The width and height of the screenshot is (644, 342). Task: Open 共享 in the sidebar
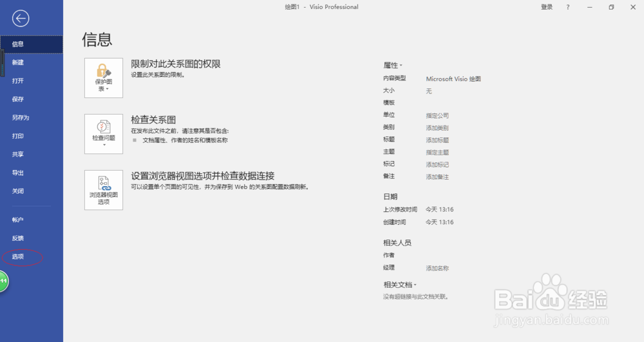click(x=32, y=155)
